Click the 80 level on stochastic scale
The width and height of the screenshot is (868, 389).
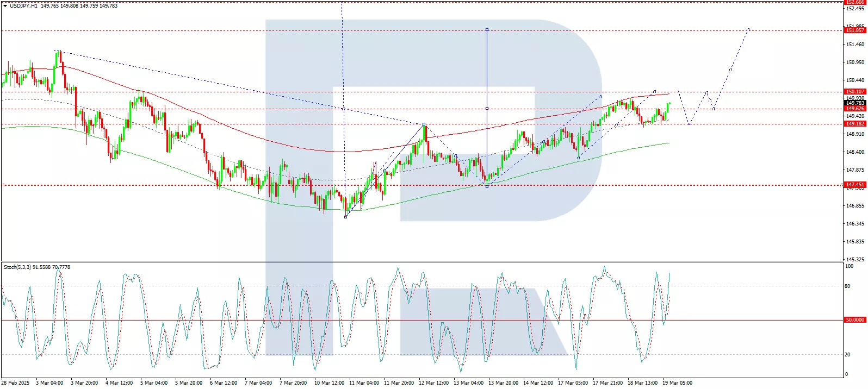tap(847, 286)
